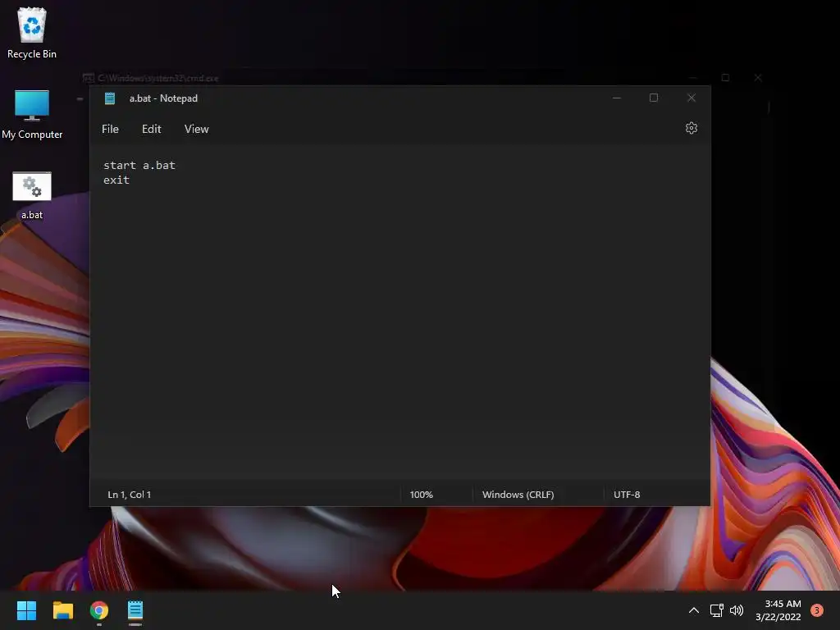This screenshot has width=840, height=630.
Task: Open the notification badge showing 3
Action: point(817,610)
